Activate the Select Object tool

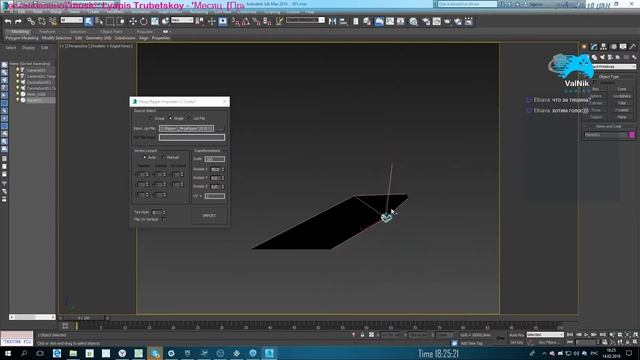tap(89, 21)
